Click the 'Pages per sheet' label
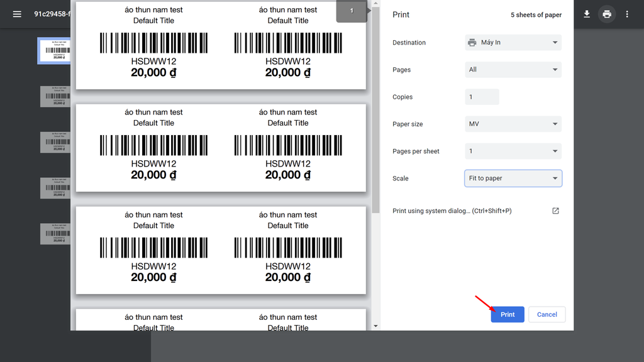The image size is (644, 362). (x=416, y=151)
